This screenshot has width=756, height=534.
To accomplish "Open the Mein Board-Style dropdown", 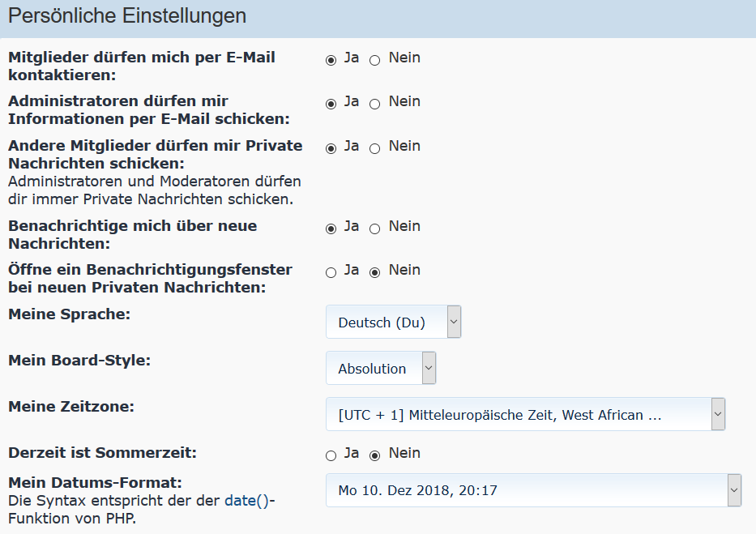I will point(380,368).
